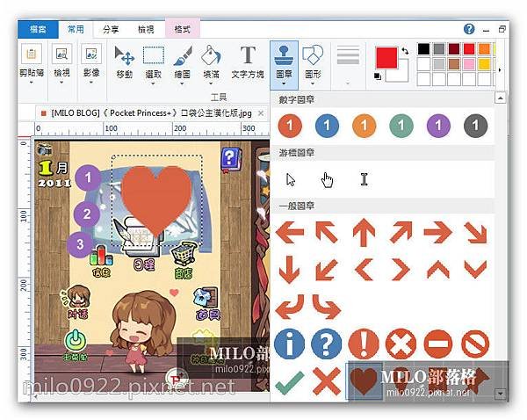Expand the Stamp tool dropdown arrow
The width and height of the screenshot is (527, 420).
284,84
